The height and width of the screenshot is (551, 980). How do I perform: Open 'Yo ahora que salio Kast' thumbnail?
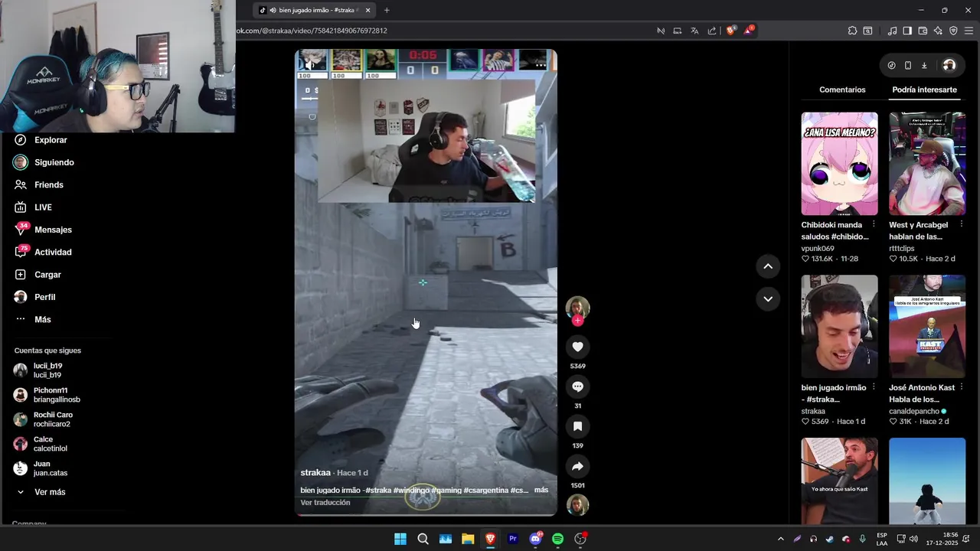click(839, 481)
